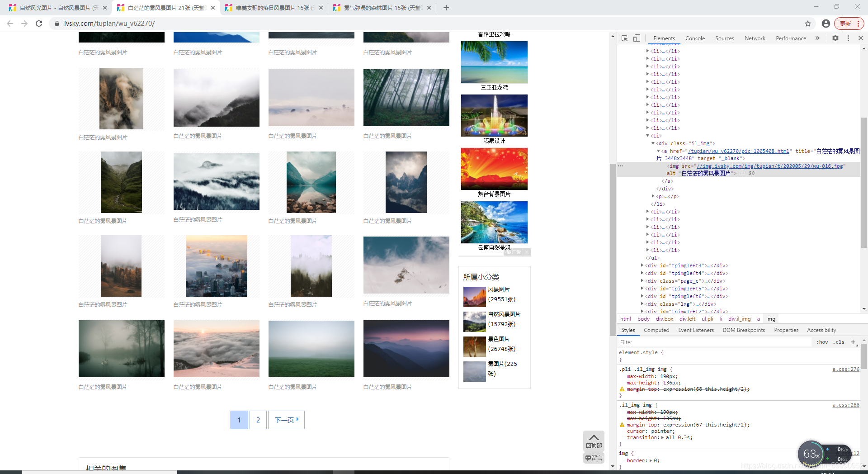The image size is (868, 474).
Task: Open DevTools settings gear
Action: (835, 38)
